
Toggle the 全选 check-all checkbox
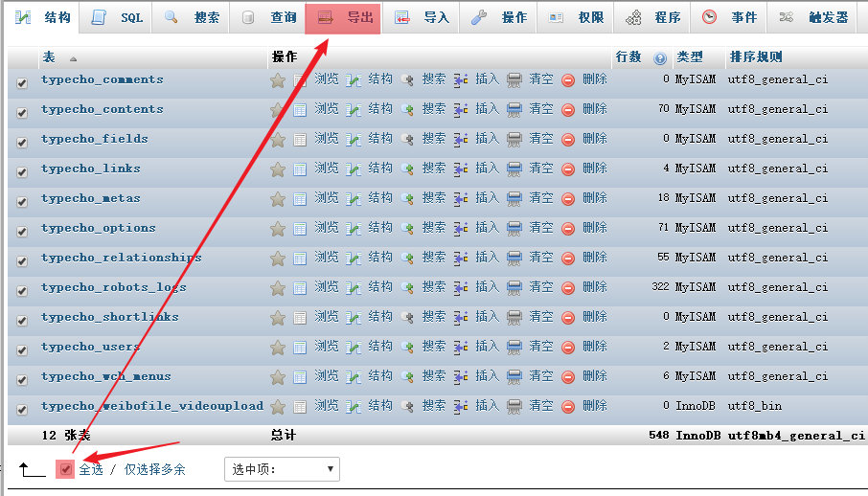point(65,469)
